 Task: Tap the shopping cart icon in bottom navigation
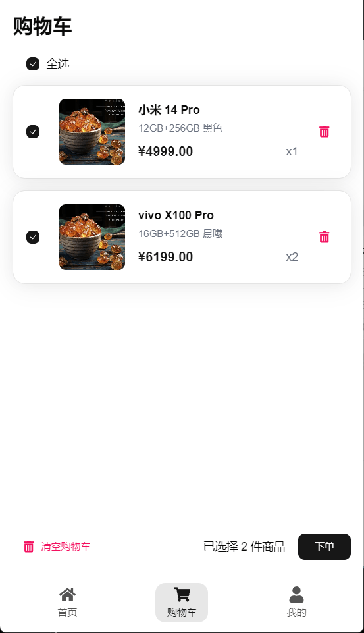click(182, 594)
